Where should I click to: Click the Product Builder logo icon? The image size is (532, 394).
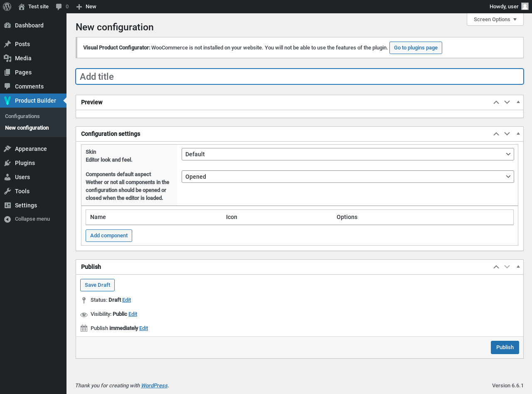[x=7, y=101]
